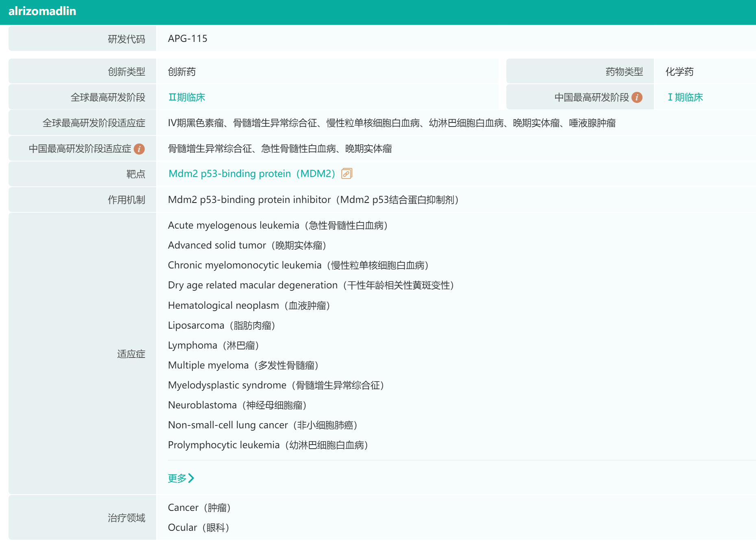Screen dimensions: 756x543
Task: Select Non-small-cell lung cancer entry
Action: [262, 425]
